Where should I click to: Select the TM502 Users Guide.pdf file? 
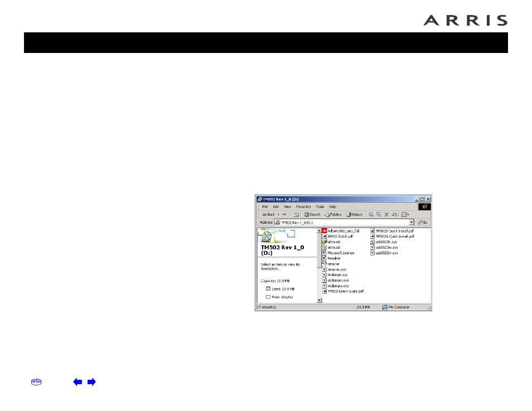pyautogui.click(x=343, y=291)
